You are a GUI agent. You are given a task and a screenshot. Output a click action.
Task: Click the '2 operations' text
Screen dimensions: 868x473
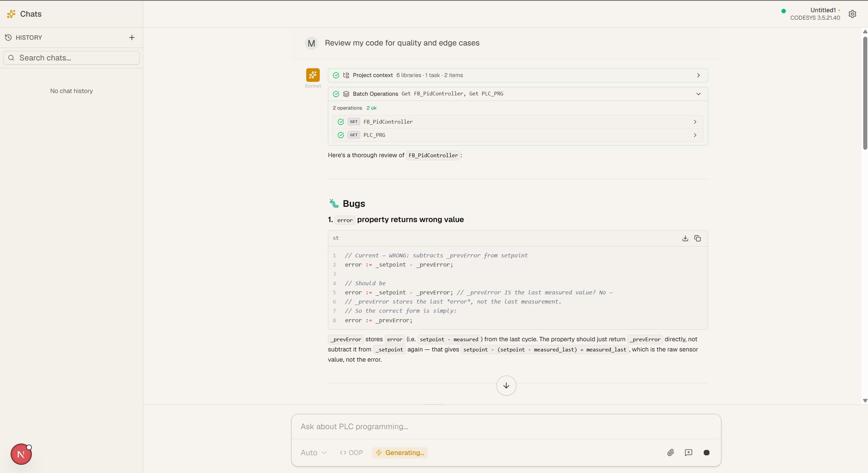347,108
